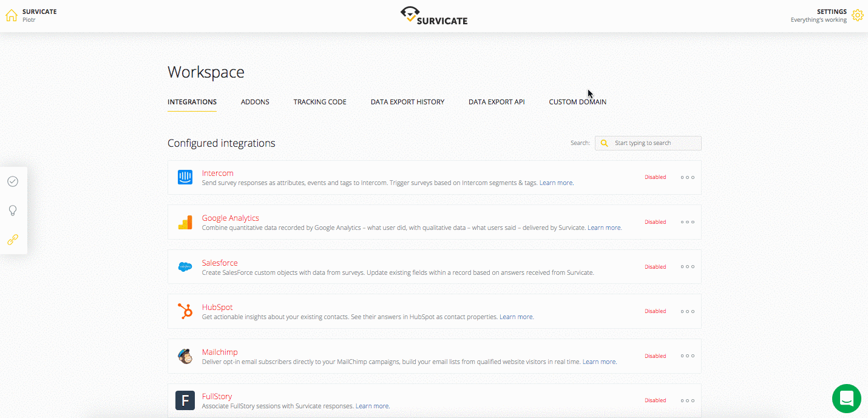Open the Google Analytics integration title
The height and width of the screenshot is (418, 868).
pos(230,218)
